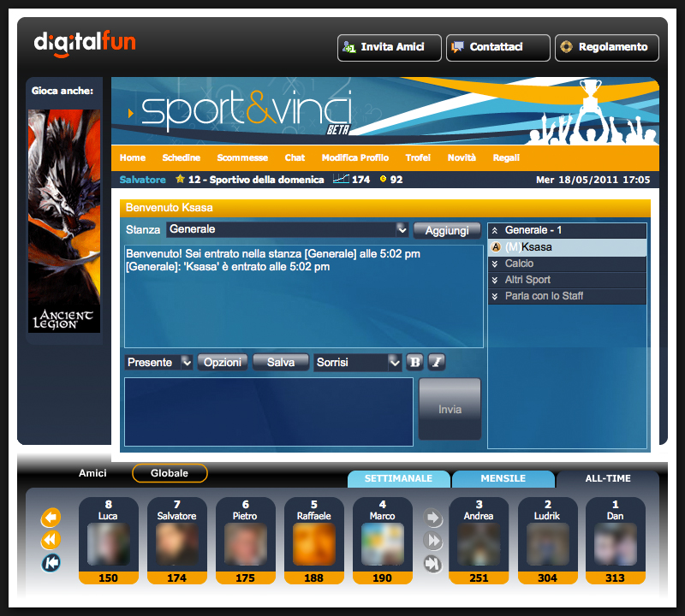Open the Novità menu item

tap(462, 157)
